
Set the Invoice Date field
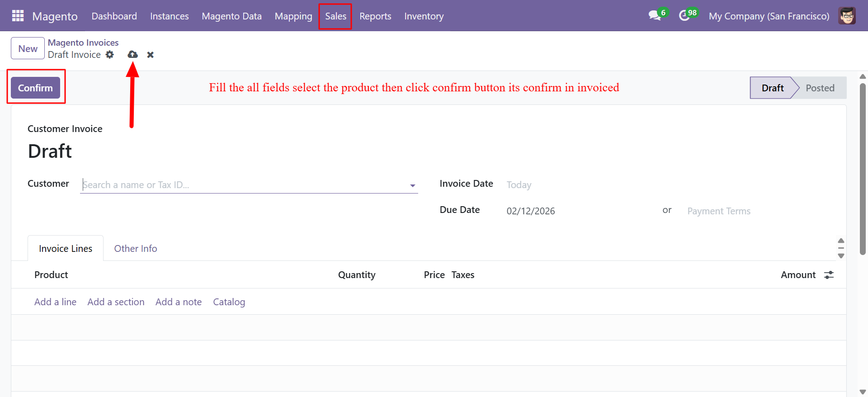(519, 185)
